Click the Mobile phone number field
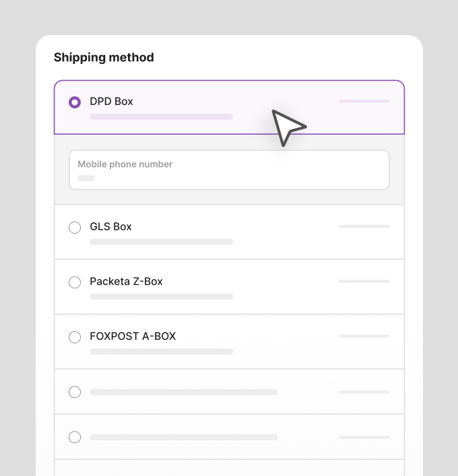The width and height of the screenshot is (458, 476). click(x=229, y=170)
